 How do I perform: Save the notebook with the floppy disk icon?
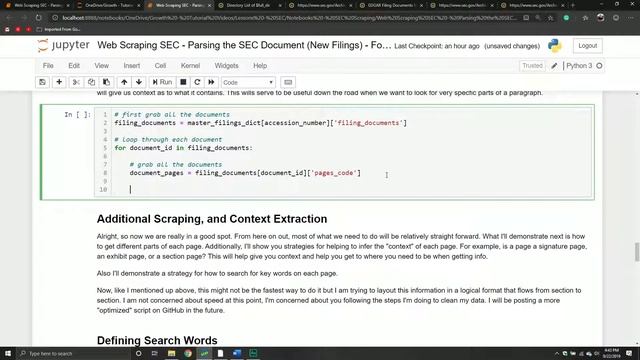pos(42,82)
